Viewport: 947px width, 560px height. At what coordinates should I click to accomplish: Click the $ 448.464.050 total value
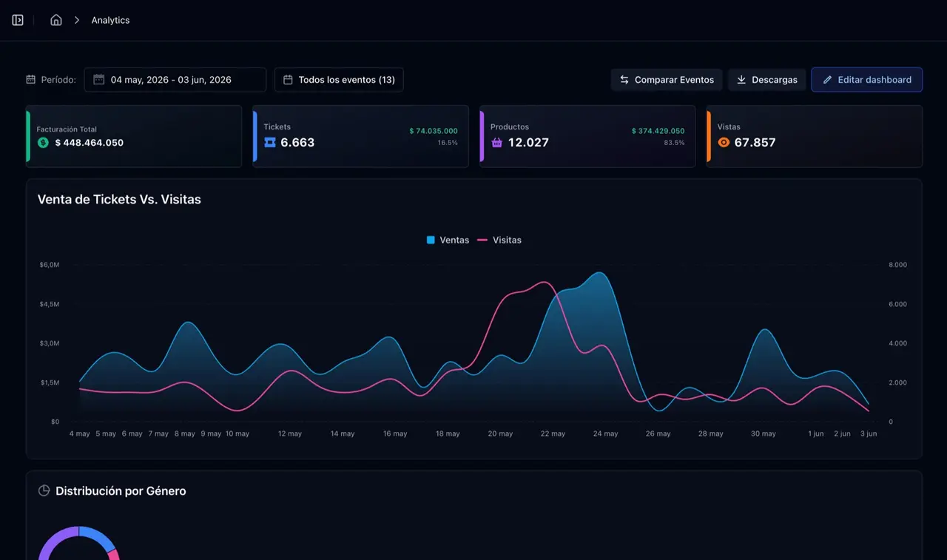pos(89,143)
